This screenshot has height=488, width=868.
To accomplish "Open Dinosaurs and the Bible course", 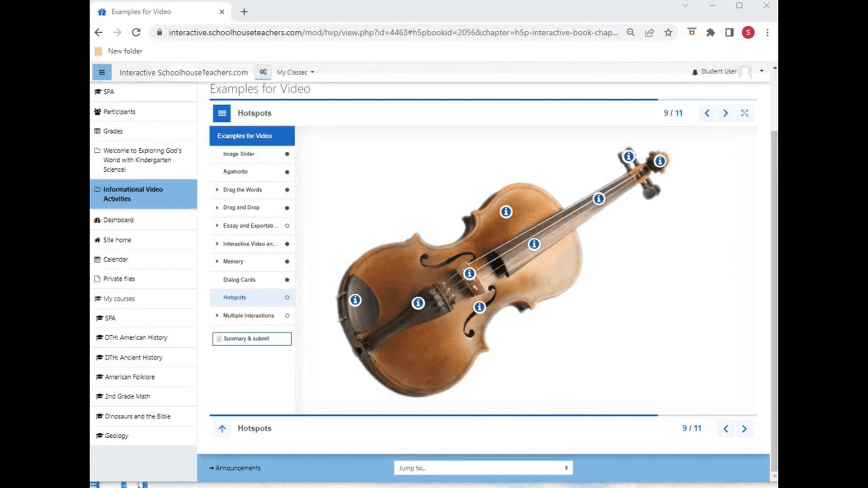I will tap(143, 416).
